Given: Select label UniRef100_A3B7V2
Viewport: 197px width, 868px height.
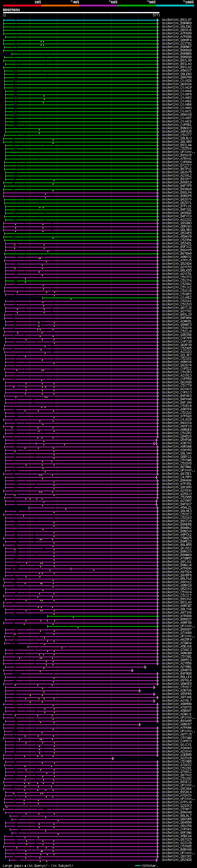Looking at the screenshot, I should [x=177, y=443].
